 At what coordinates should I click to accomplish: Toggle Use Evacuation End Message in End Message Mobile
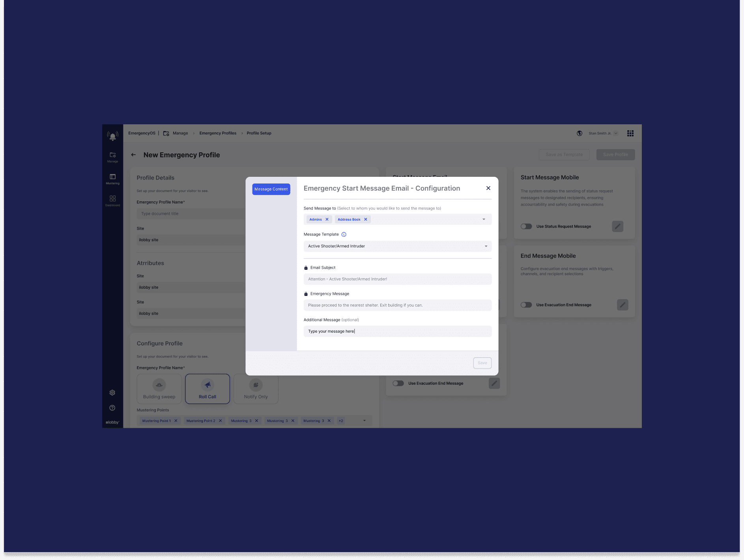[x=526, y=305]
